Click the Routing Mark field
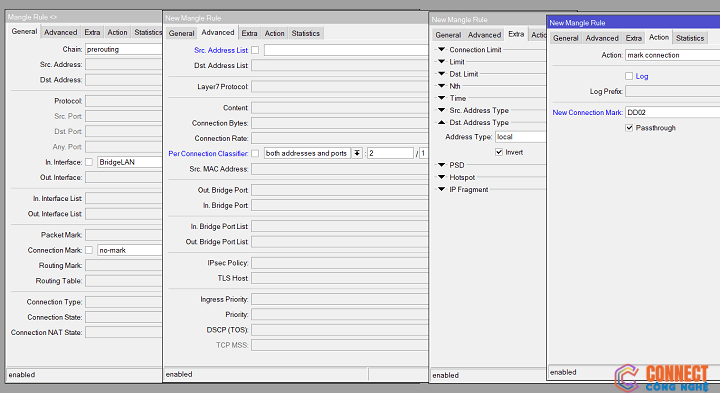The width and height of the screenshot is (720, 393). (124, 265)
